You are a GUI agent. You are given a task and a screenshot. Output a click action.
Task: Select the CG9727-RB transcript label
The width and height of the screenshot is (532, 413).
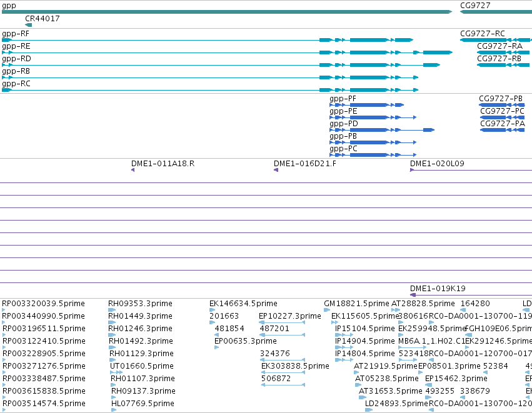(499, 59)
